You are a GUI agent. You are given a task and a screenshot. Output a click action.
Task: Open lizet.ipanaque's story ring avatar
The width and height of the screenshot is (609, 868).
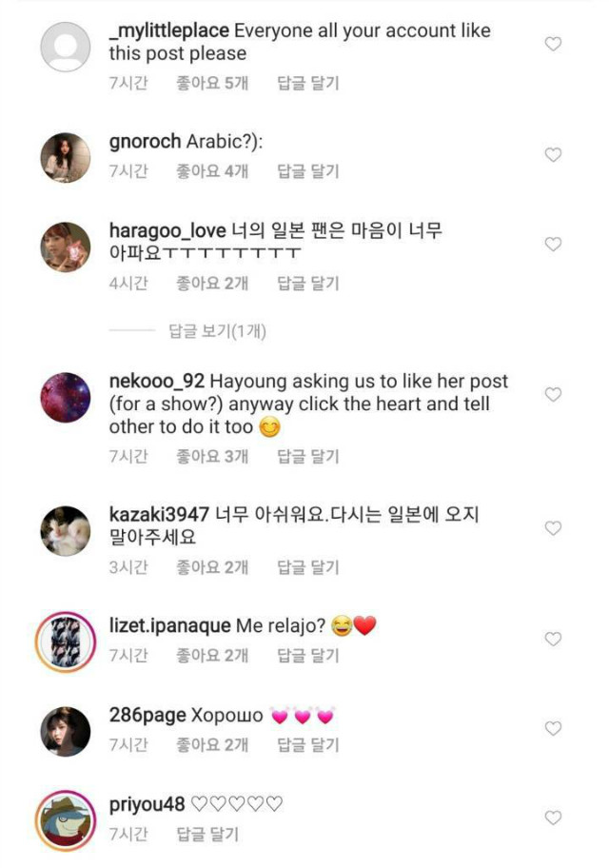point(67,641)
